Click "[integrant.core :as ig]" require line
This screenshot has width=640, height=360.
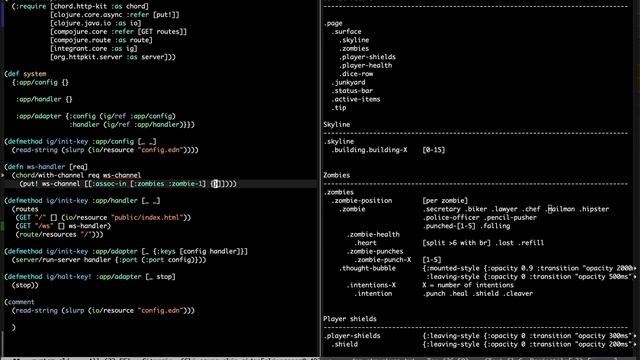coord(94,49)
